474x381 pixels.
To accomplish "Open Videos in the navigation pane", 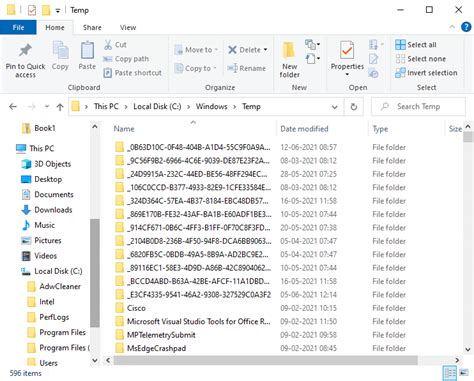I will pyautogui.click(x=39, y=256).
